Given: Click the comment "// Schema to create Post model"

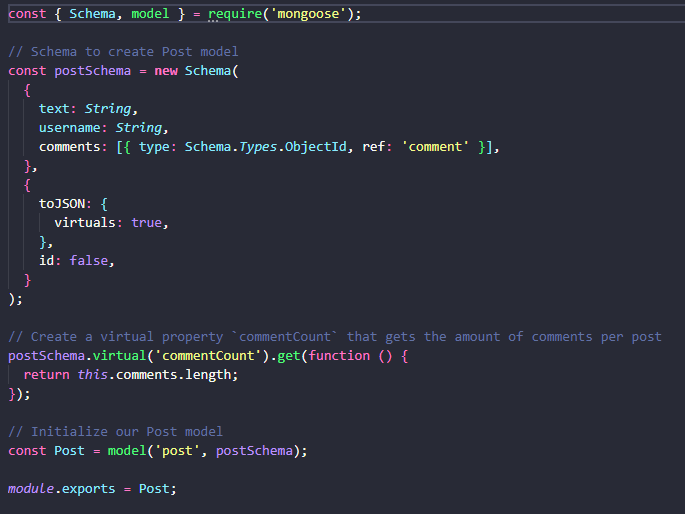Looking at the screenshot, I should pos(123,52).
